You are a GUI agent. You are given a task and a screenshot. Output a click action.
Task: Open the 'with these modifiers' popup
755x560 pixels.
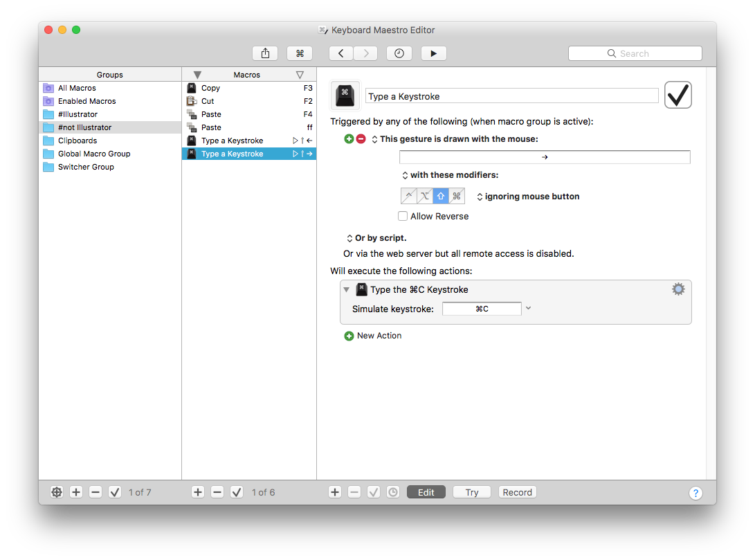[x=405, y=175]
